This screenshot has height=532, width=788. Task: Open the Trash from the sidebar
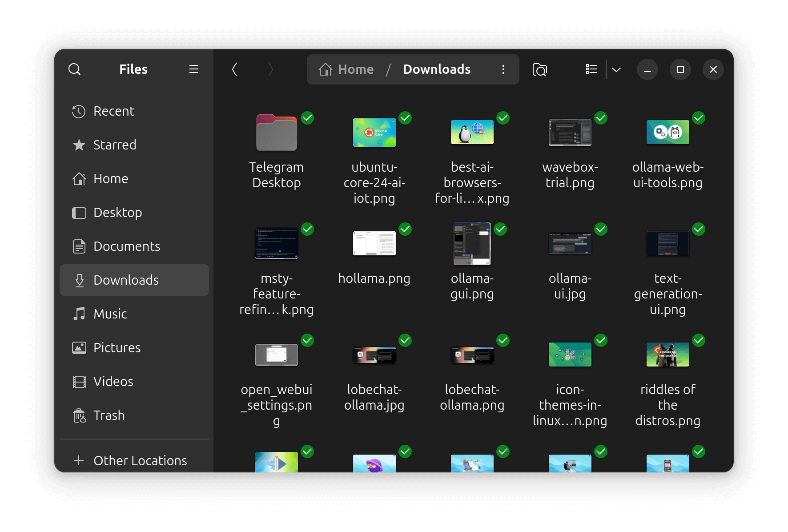(110, 415)
